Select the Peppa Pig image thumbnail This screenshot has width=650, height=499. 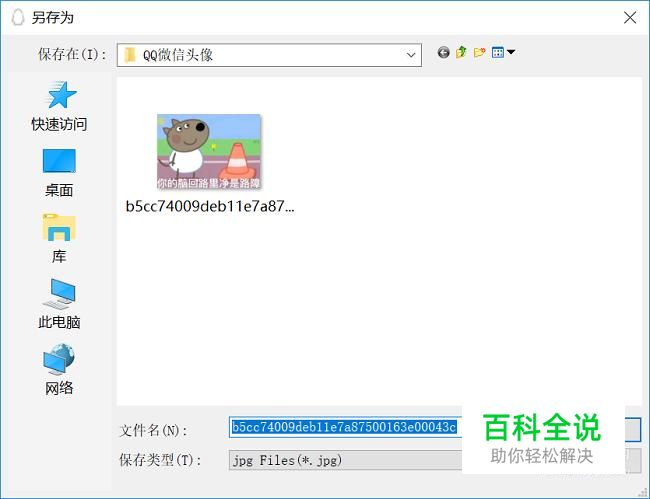209,152
